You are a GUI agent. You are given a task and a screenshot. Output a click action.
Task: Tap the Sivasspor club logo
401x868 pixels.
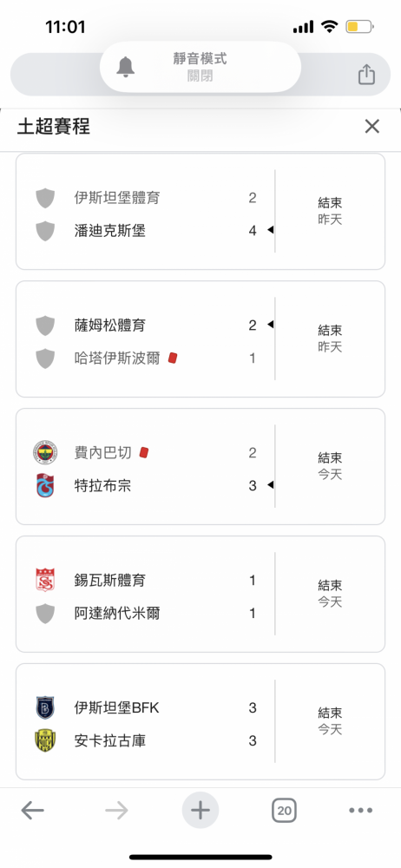coord(45,580)
